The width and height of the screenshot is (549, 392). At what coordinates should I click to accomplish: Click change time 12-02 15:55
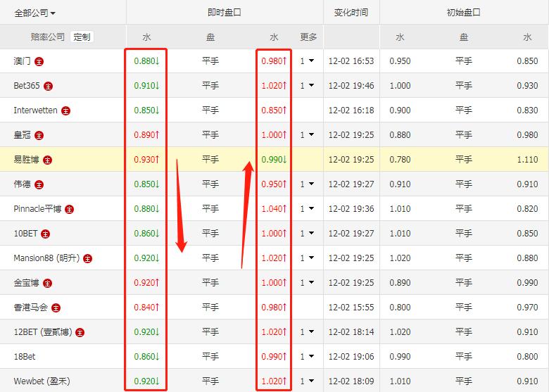(351, 308)
